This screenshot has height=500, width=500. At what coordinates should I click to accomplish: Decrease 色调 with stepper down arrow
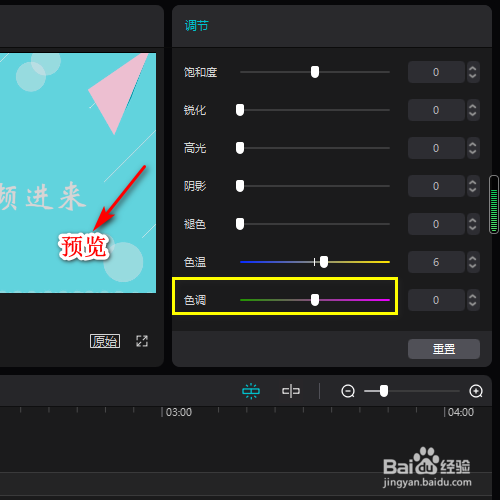pyautogui.click(x=473, y=304)
